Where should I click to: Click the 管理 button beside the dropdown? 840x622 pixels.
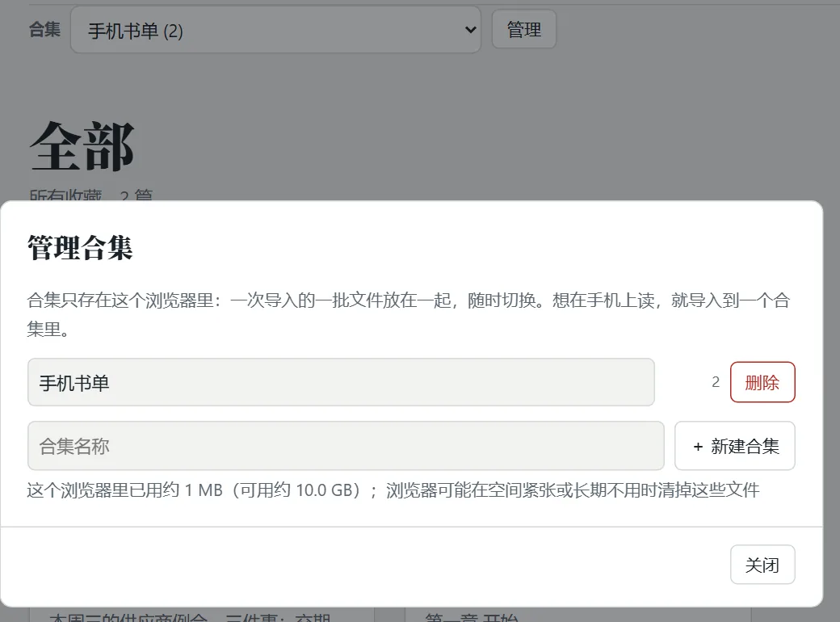point(524,29)
